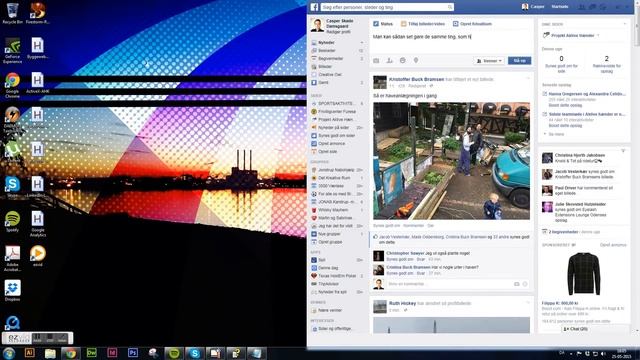Open the Gemt sidebar item
Screen dimensions: 640x360
click(323, 82)
